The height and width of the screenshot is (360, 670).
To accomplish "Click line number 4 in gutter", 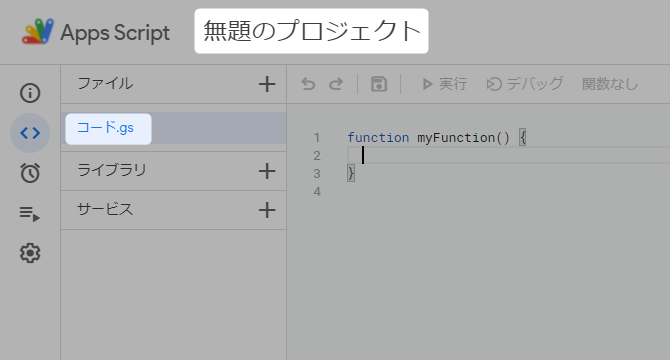I will pos(317,191).
